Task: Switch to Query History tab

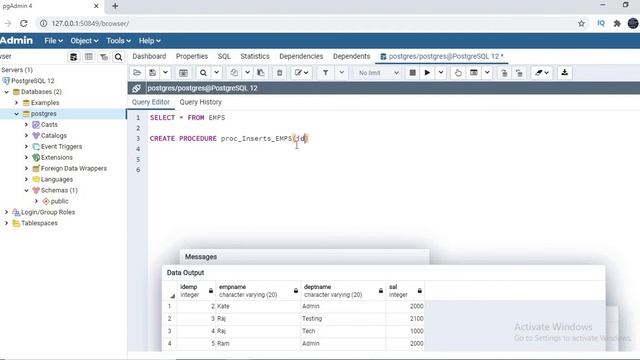Action: (200, 102)
